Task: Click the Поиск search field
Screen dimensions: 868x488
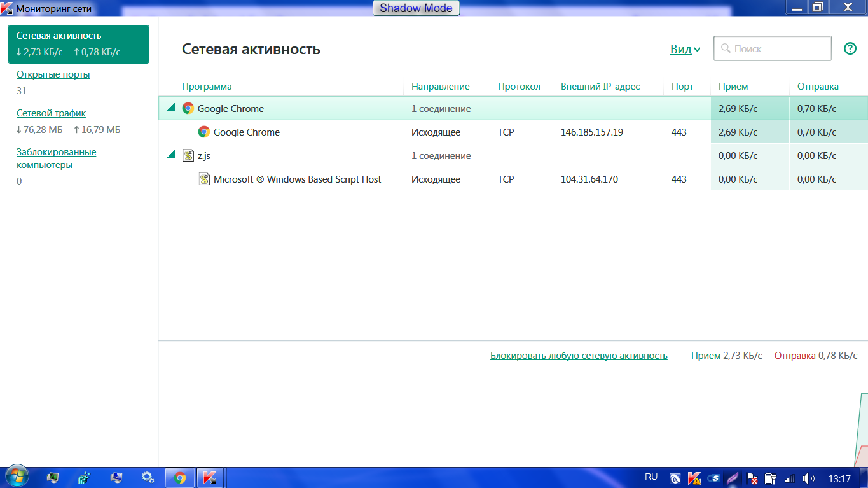Action: [773, 48]
